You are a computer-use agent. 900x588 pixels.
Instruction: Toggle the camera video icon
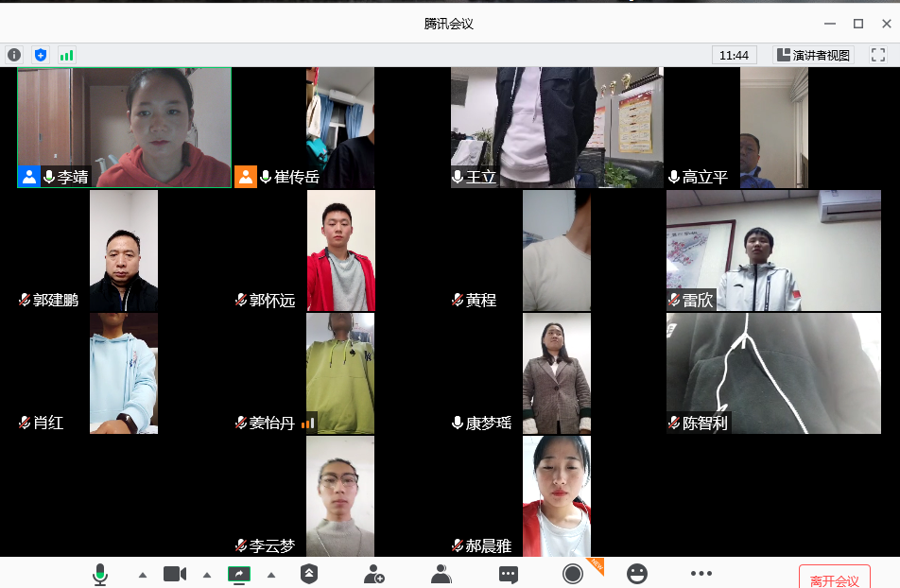coord(174,574)
